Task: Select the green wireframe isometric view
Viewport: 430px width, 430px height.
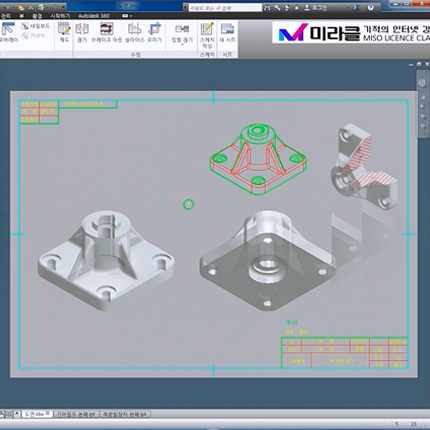Action: pyautogui.click(x=258, y=159)
